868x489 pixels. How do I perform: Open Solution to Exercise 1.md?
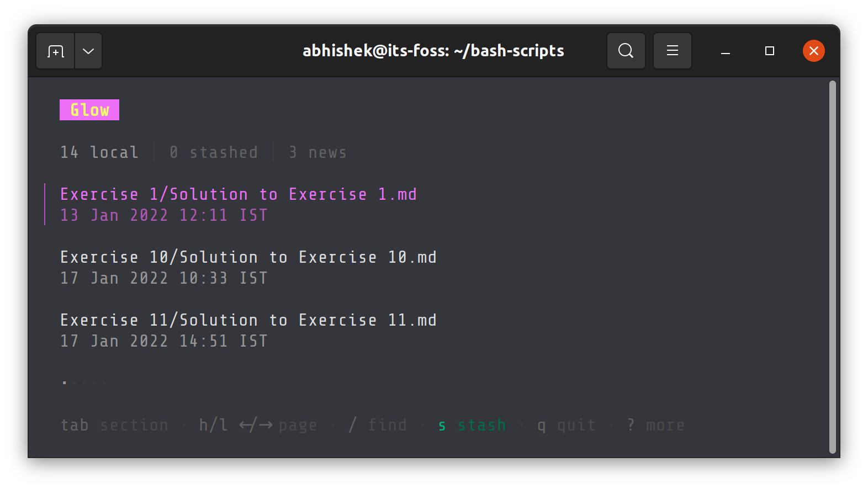[238, 194]
